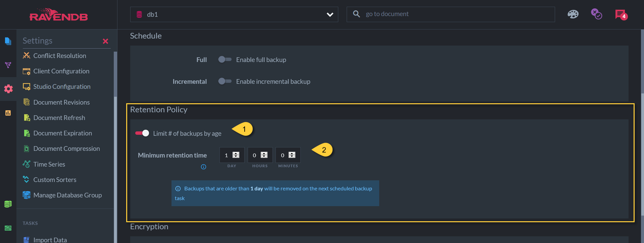The width and height of the screenshot is (644, 243).
Task: Decrement the Hours retention value
Action: click(x=264, y=156)
